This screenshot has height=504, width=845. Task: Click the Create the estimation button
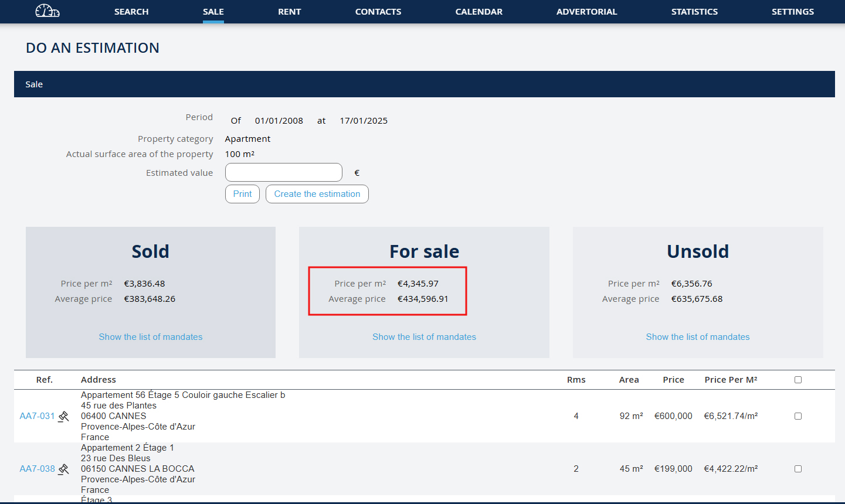click(317, 194)
